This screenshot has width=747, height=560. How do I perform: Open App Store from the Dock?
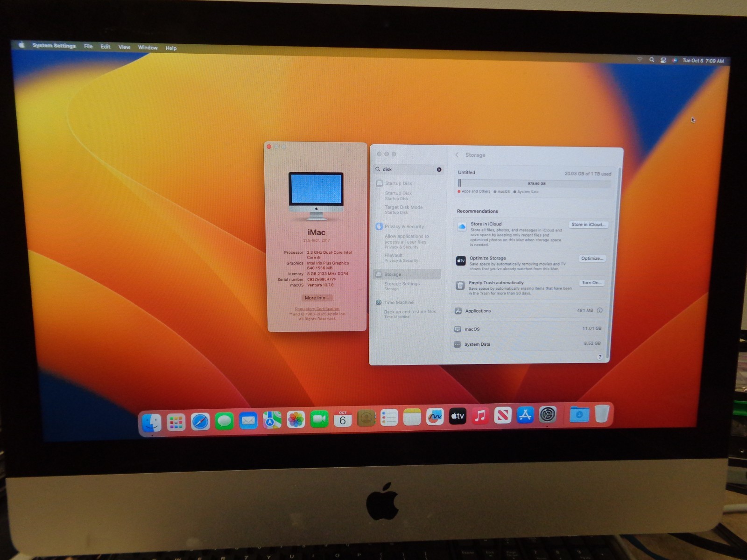525,414
